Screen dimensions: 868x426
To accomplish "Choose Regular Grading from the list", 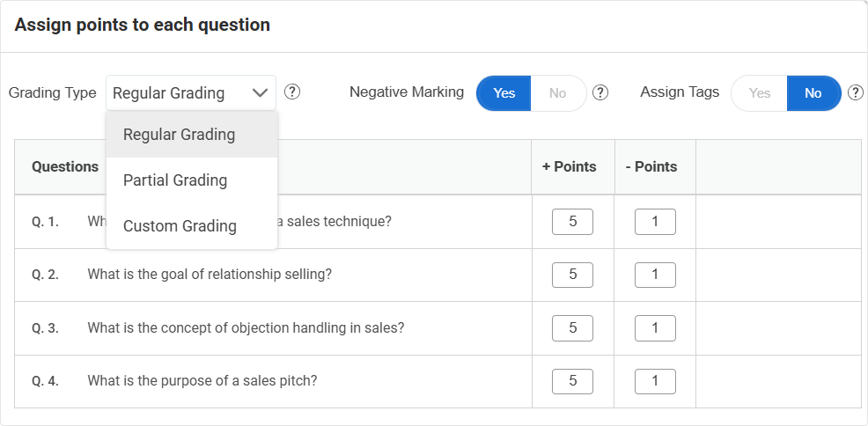I will point(180,135).
